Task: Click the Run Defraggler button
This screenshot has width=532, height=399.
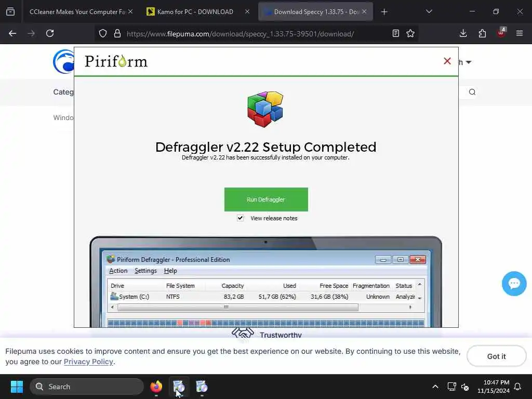Action: 266,199
